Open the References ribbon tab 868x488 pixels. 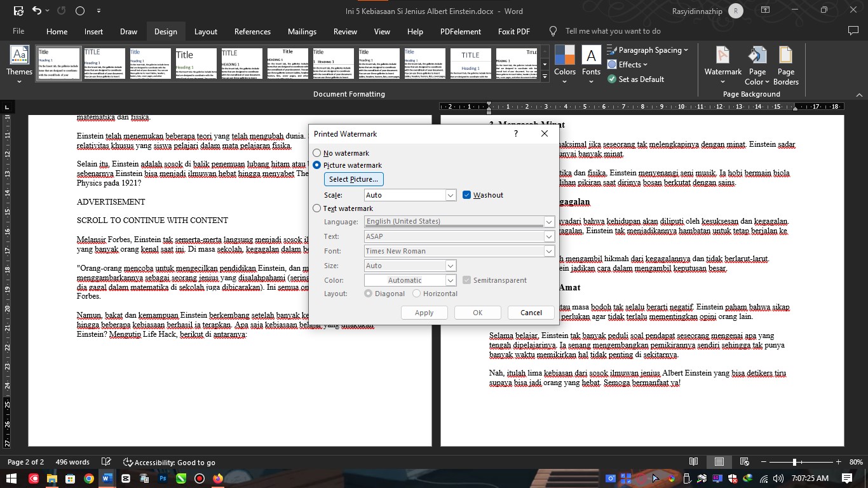(252, 31)
